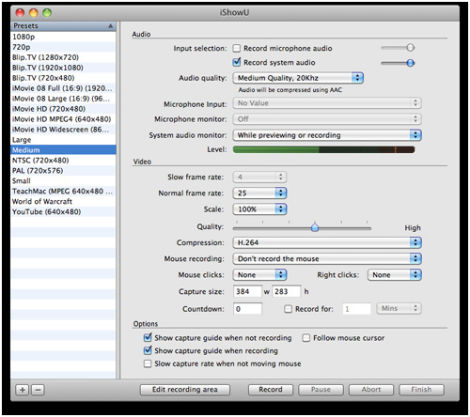The image size is (470, 417).
Task: Select the Blip.TV (1920x1080) preset
Action: [63, 68]
